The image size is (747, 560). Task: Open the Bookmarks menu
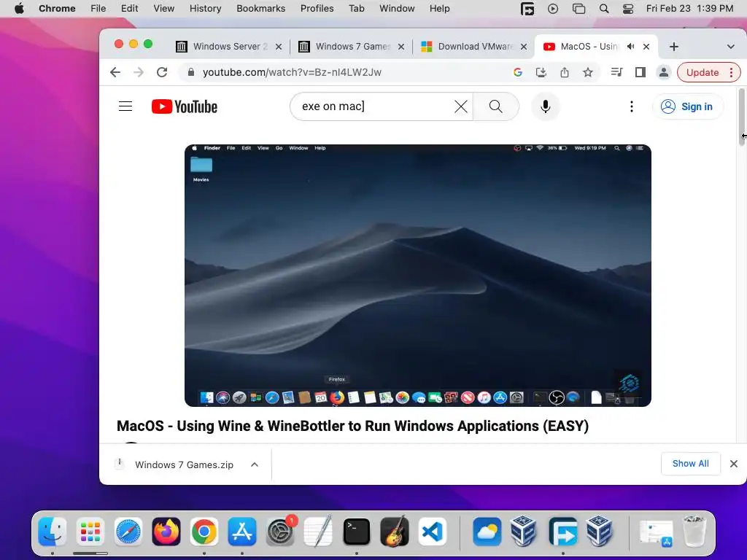click(x=260, y=9)
